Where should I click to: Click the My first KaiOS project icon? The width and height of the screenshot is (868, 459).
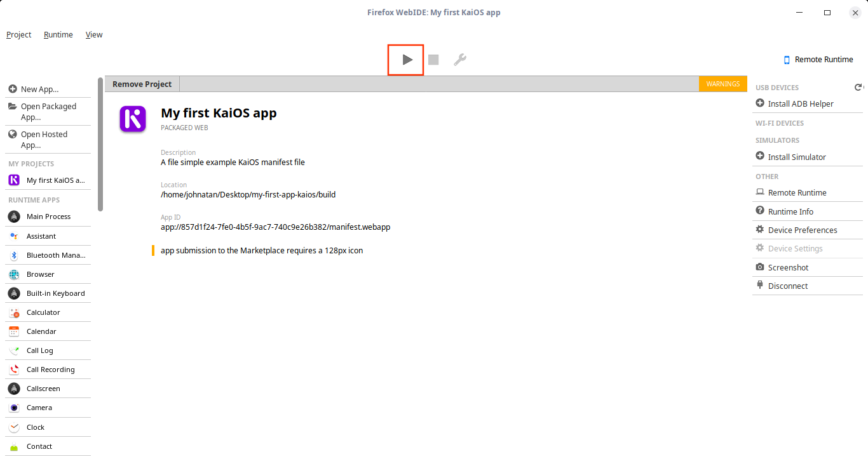pyautogui.click(x=14, y=180)
